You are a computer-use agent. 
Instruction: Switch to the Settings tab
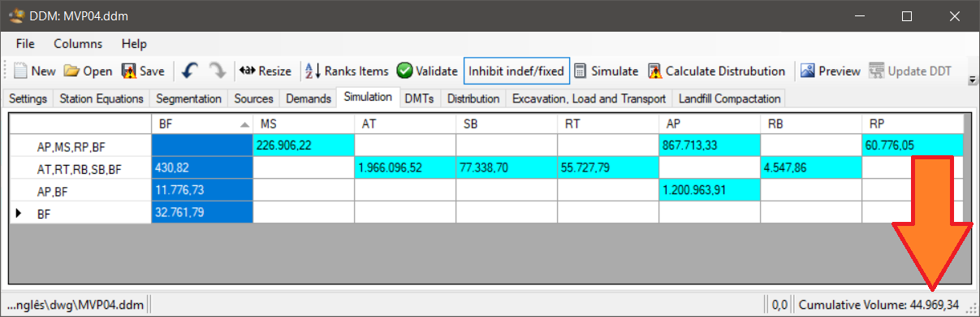click(x=28, y=98)
